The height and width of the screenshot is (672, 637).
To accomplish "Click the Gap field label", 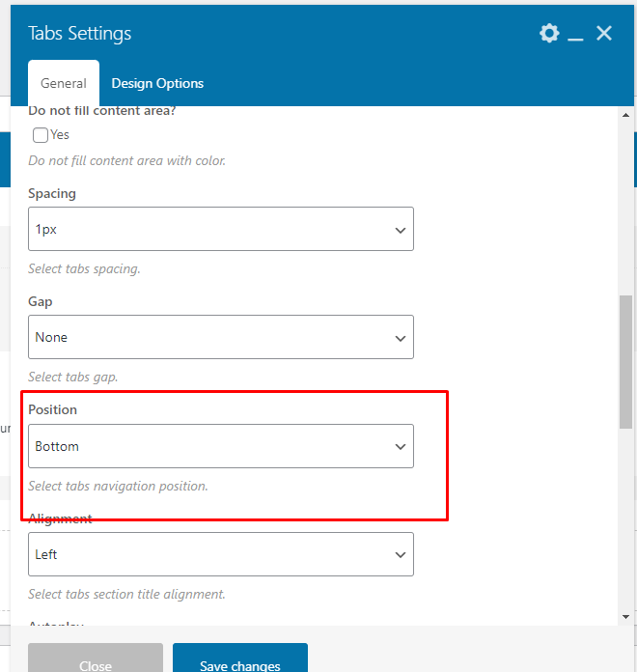I will tap(41, 301).
